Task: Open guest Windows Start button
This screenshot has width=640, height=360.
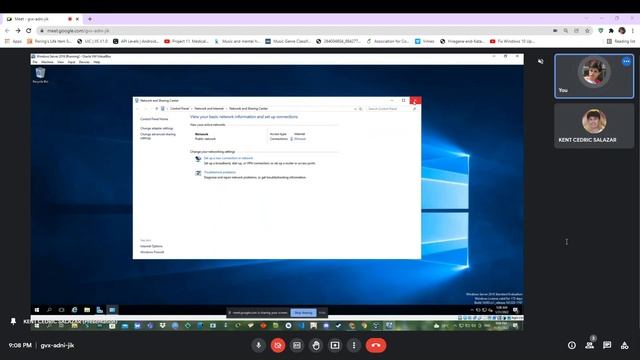Action: (x=37, y=310)
